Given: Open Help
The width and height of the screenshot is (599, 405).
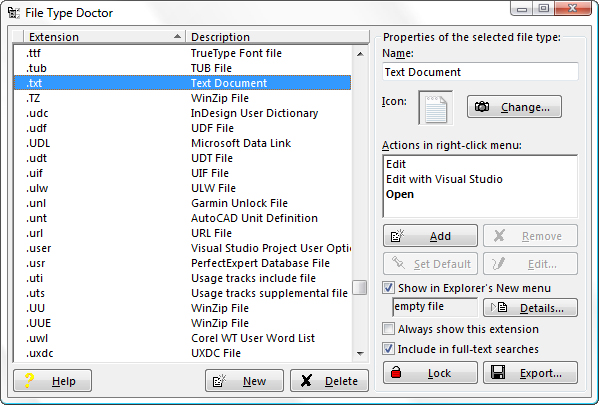Looking at the screenshot, I should [53, 381].
